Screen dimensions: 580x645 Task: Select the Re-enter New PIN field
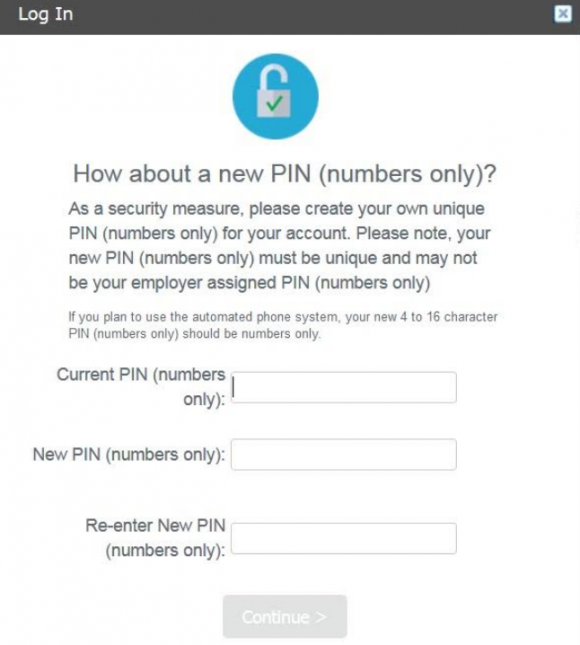[344, 538]
